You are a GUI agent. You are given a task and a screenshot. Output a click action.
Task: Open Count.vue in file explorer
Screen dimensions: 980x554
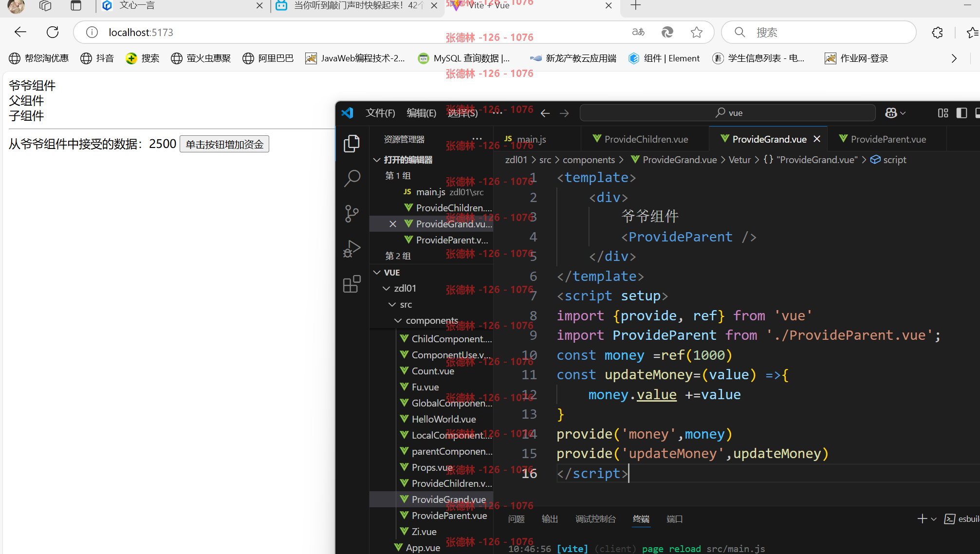pos(433,371)
